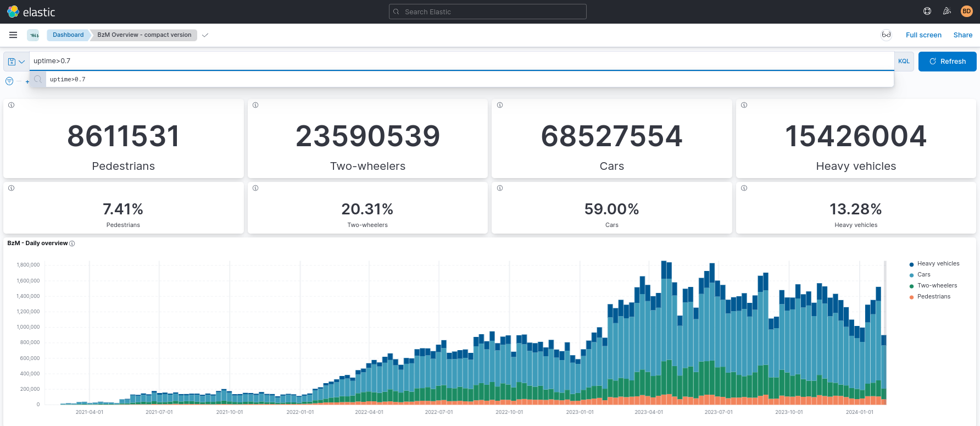
Task: Click the Pedestrians orange legend swatch
Action: coord(912,297)
